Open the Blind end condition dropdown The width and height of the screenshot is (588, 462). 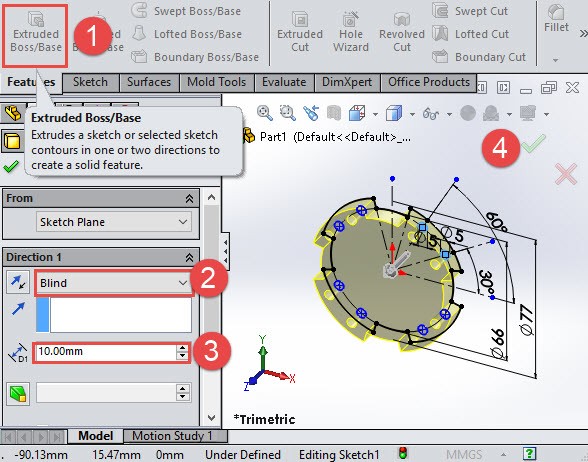(x=114, y=283)
